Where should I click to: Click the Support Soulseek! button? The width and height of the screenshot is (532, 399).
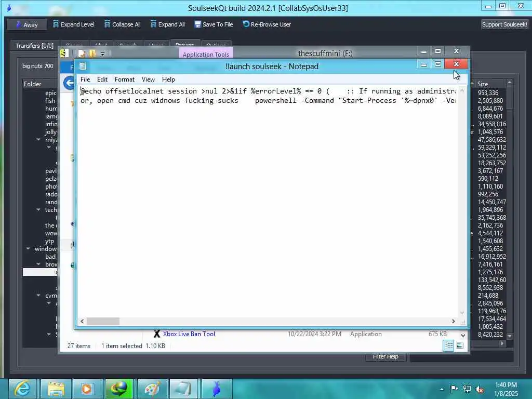pos(504,24)
